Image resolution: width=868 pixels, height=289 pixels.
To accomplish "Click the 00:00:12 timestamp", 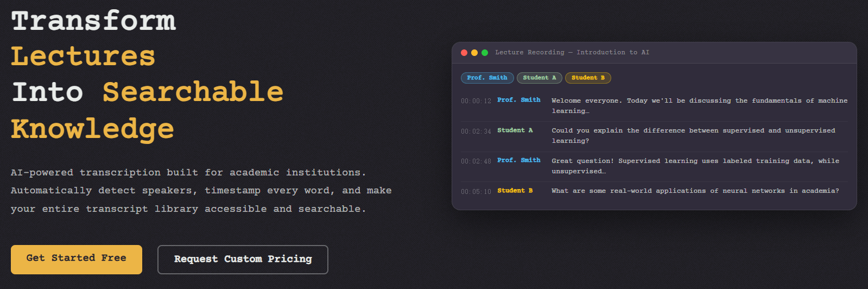I will point(476,101).
